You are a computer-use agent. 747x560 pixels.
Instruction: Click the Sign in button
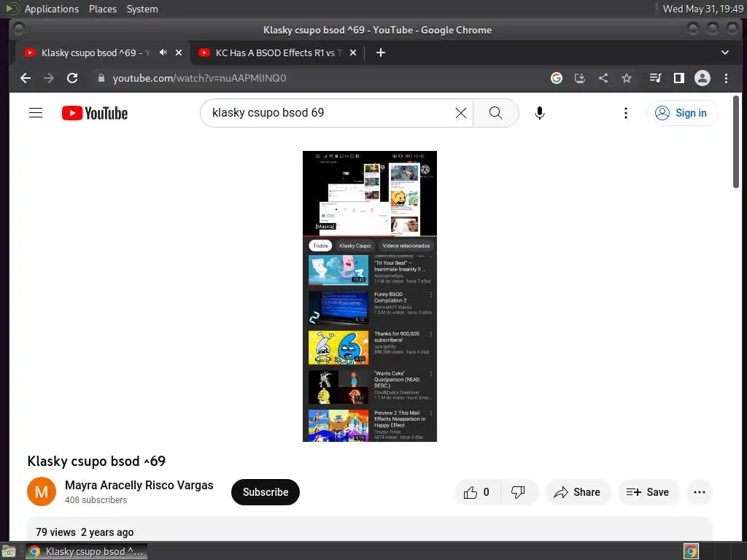(x=682, y=113)
